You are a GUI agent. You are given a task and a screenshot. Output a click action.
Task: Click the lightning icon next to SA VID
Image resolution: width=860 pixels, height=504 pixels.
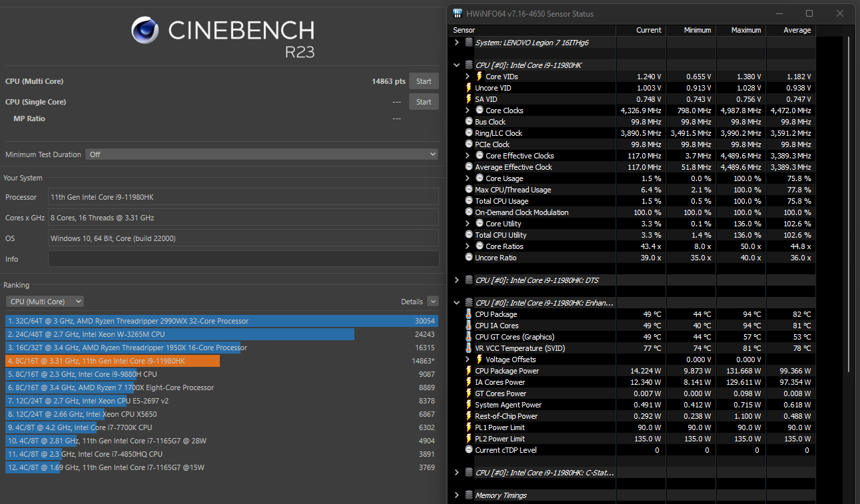tap(469, 99)
